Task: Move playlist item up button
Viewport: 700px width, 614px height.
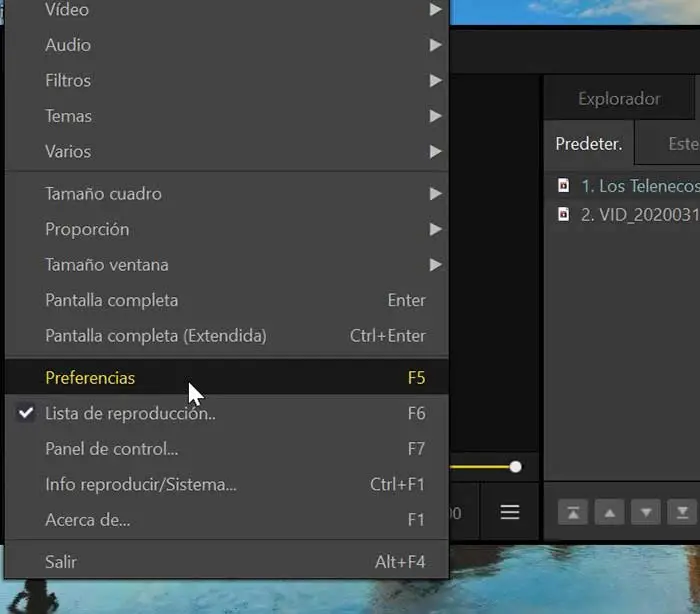Action: click(x=609, y=512)
